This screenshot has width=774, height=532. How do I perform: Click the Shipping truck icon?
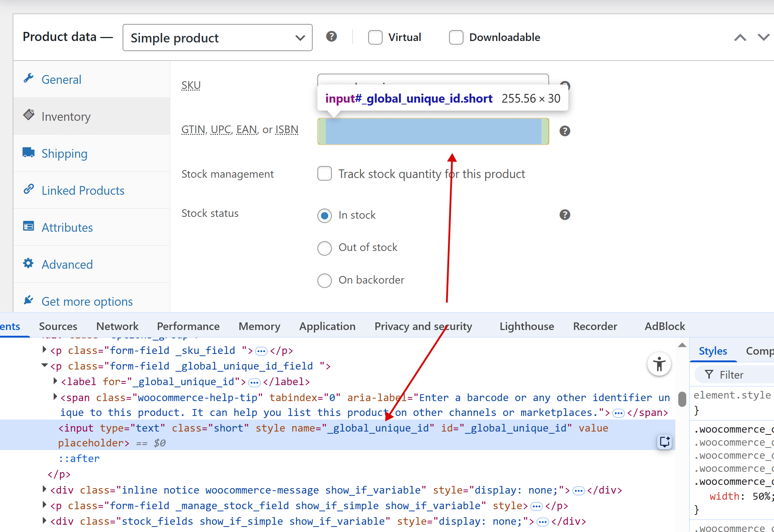click(x=29, y=152)
